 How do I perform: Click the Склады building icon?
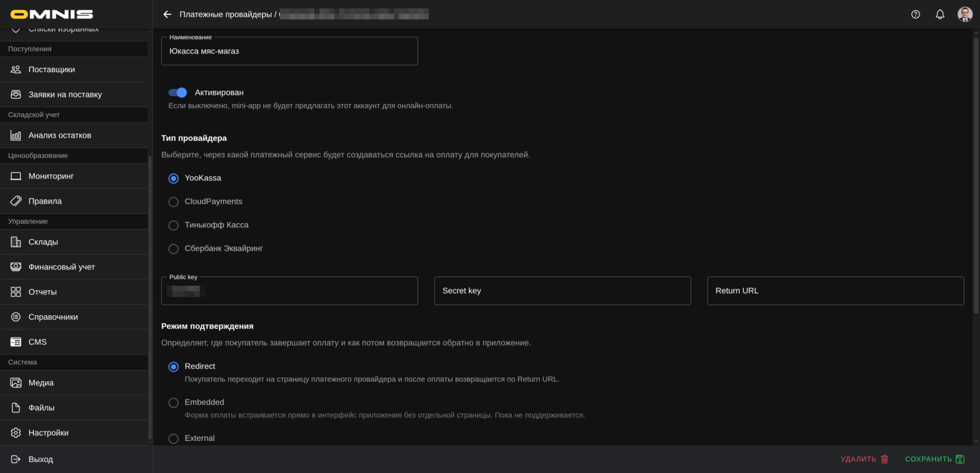pyautogui.click(x=16, y=242)
